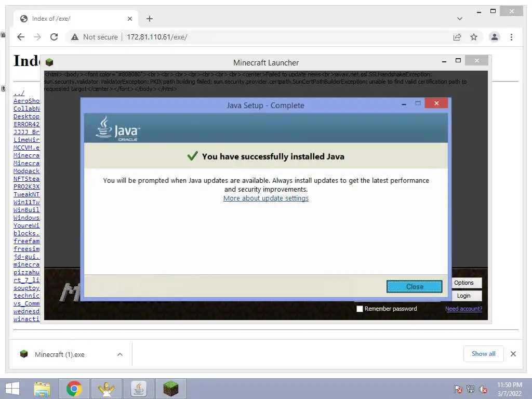The image size is (532, 399).
Task: Open the YoureWi file link
Action: [x=26, y=225]
